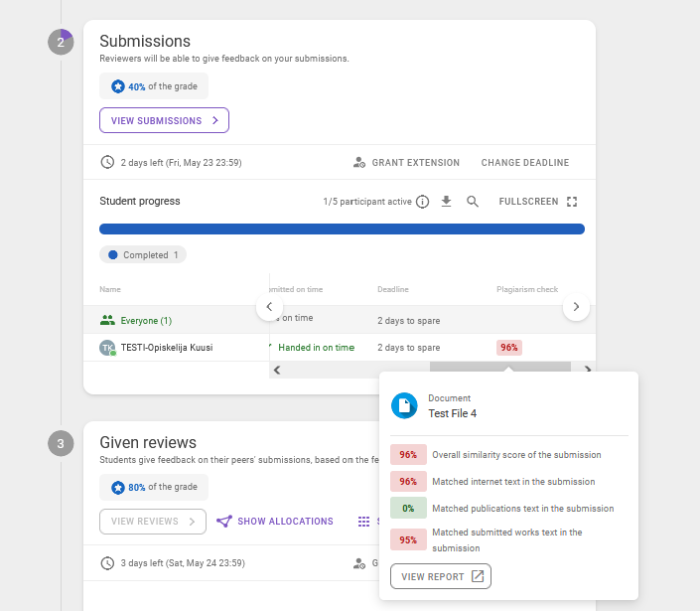Select Show Allocations in Given reviews
This screenshot has height=611, width=700.
pos(275,522)
